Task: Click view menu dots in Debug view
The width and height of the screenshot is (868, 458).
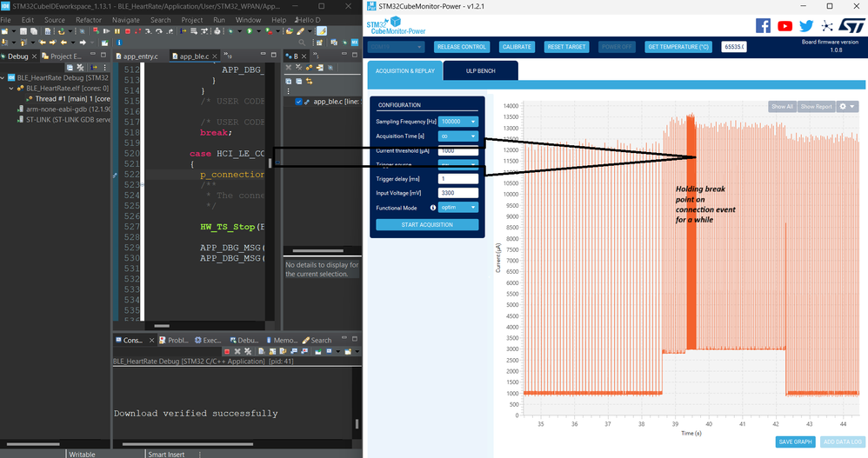Action: [104, 68]
